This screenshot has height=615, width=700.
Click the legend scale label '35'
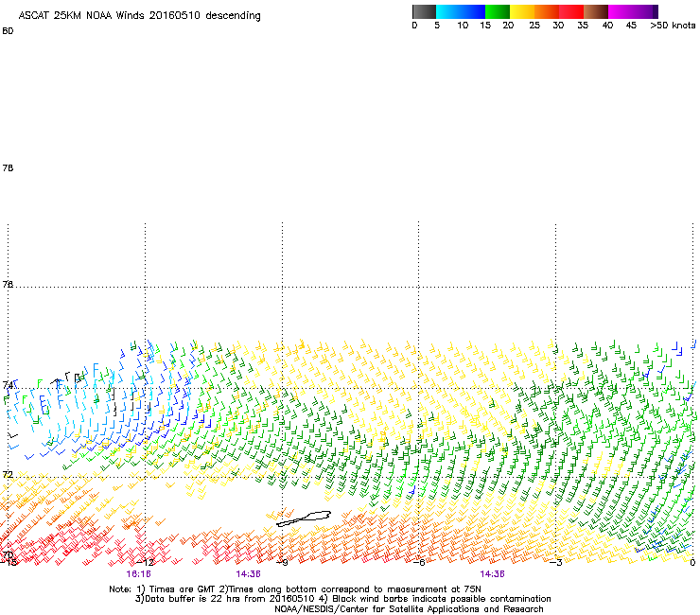(583, 26)
